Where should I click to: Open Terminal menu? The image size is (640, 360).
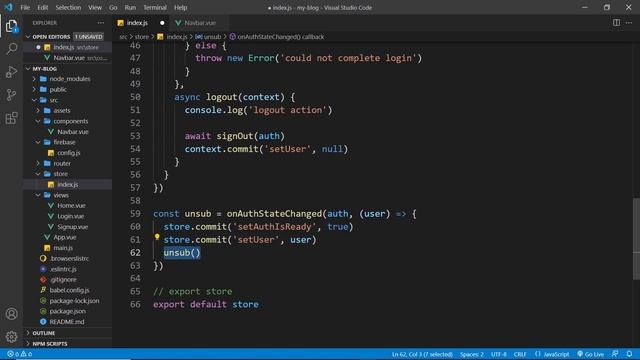[155, 7]
